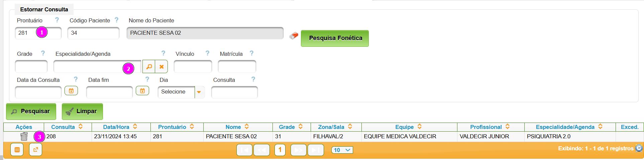Open the Data da Consulta calendar picker
This screenshot has width=644, height=160.
(x=71, y=91)
